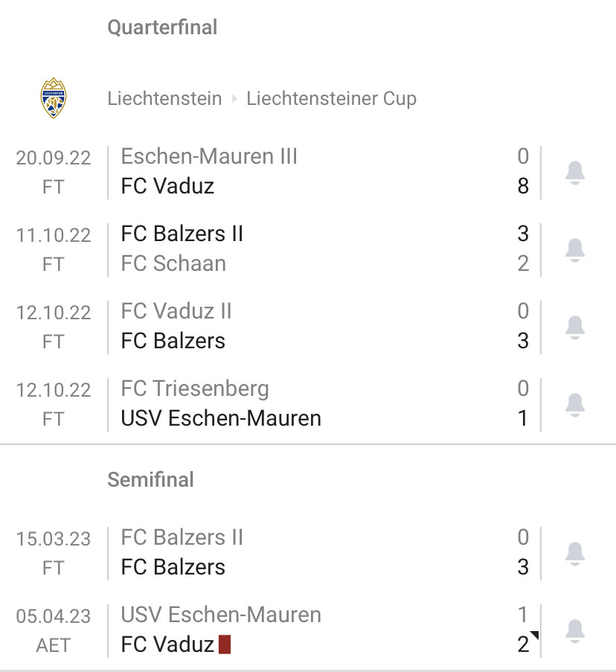Click FC Vaduz red card indicator
Viewport: 616px width, 672px height.
point(225,644)
